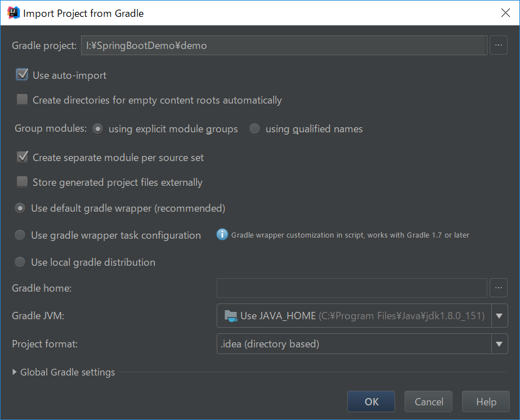Viewport: 520px width, 420px height.
Task: Click the Gradle wrapper customization info icon
Action: click(222, 235)
